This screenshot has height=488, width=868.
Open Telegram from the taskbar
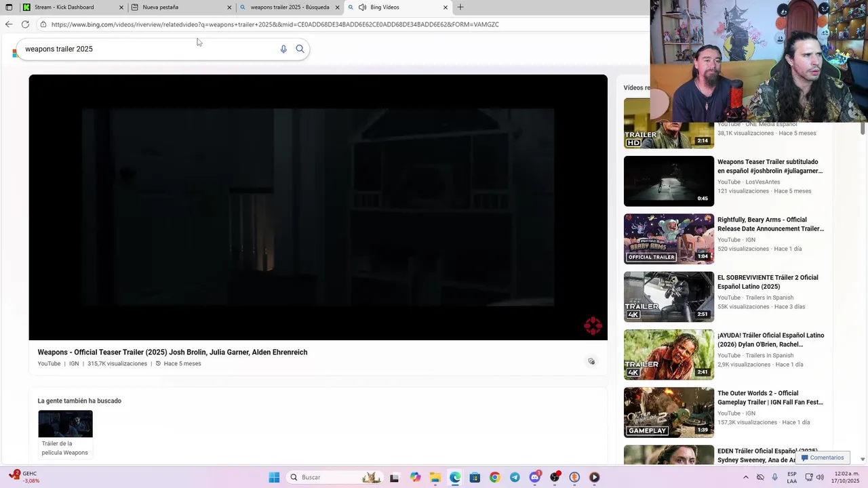(515, 477)
